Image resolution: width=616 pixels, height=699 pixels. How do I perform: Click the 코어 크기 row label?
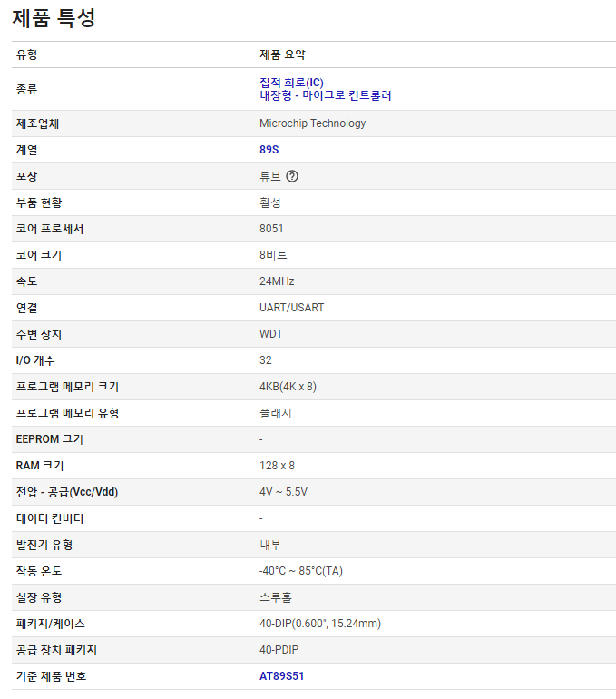(x=39, y=255)
